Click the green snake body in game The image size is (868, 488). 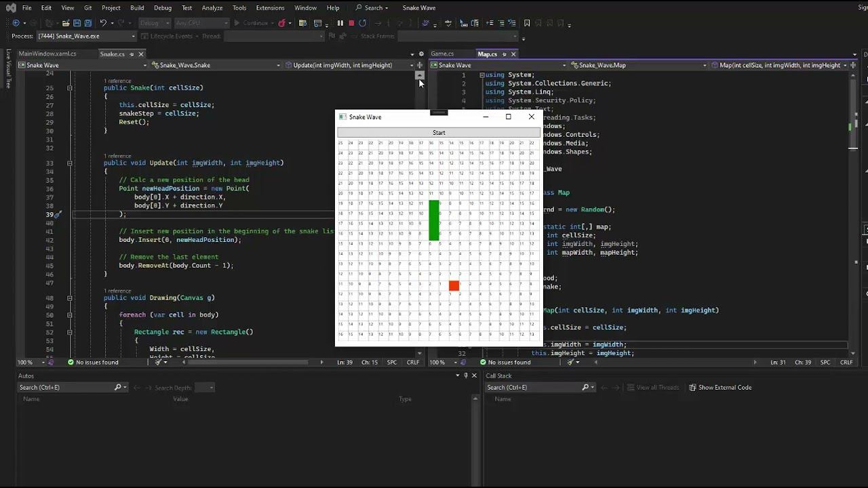[x=434, y=220]
